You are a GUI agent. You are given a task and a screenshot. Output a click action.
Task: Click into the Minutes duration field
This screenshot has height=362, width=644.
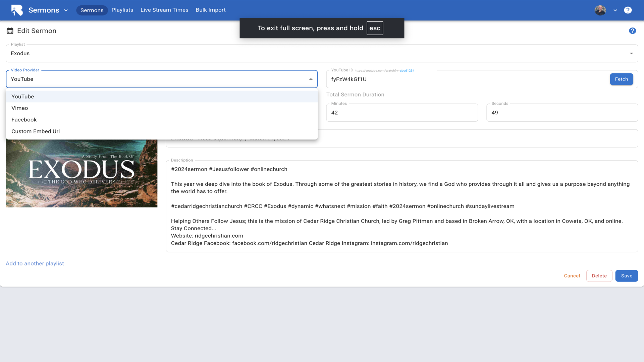[x=402, y=113]
